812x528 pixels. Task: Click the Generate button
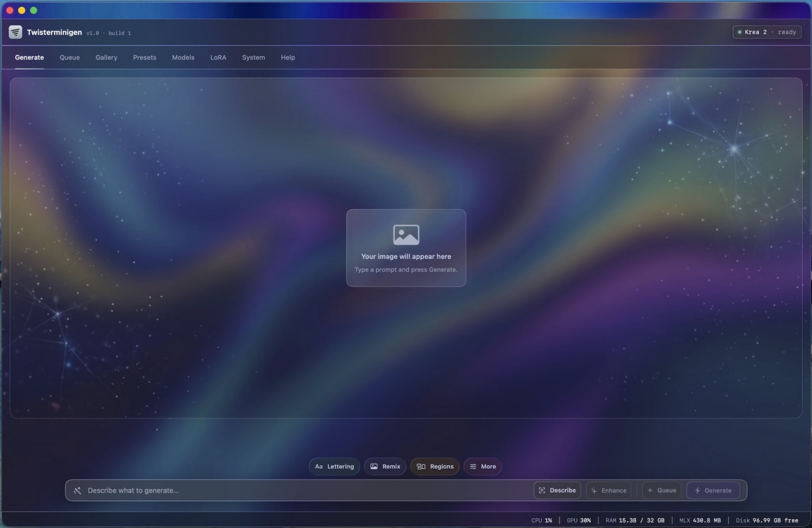[x=713, y=491]
